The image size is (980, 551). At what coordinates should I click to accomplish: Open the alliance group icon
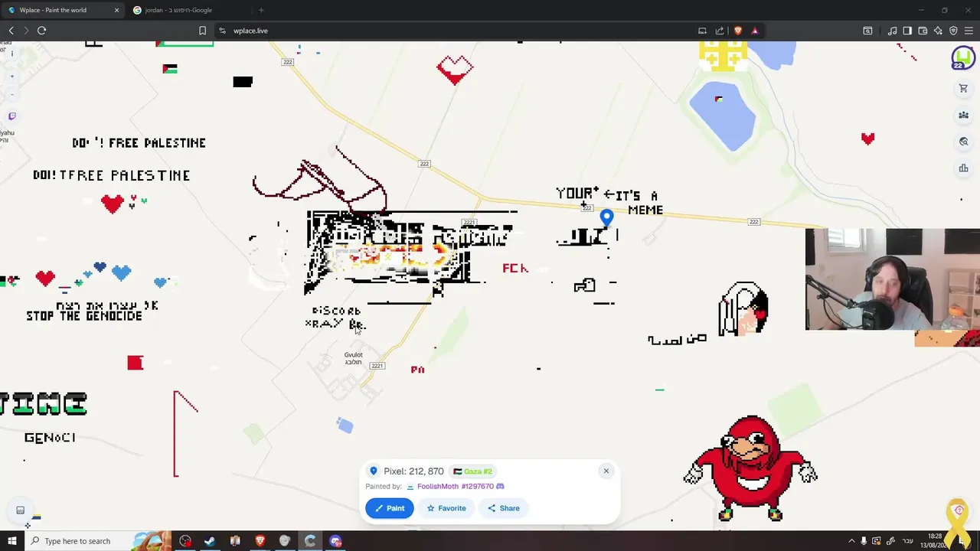click(x=963, y=115)
